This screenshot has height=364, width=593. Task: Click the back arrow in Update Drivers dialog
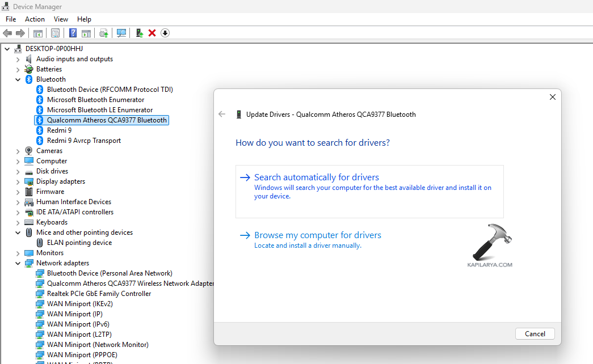pos(222,114)
